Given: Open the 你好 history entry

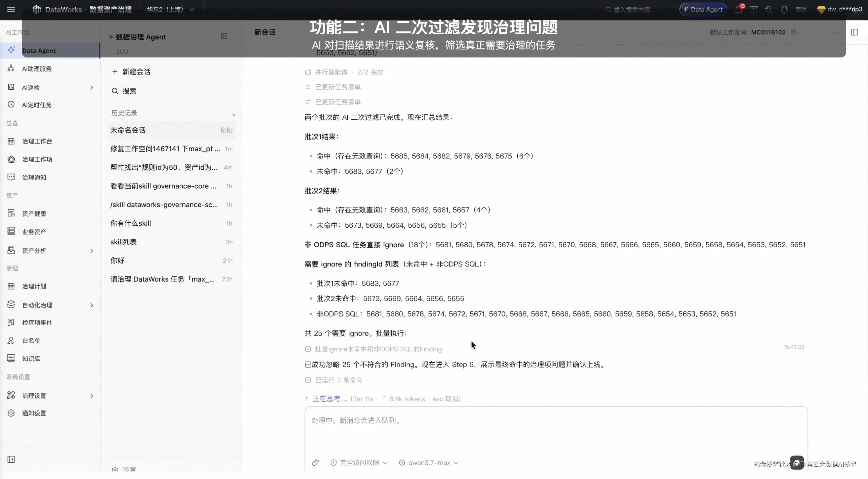Looking at the screenshot, I should coord(172,260).
